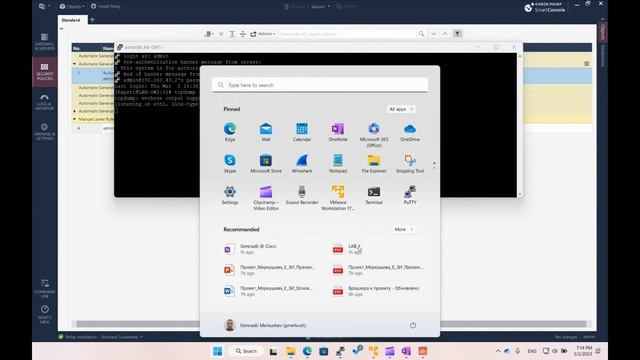Launch PuTTY from pinned apps
This screenshot has height=360, width=640.
410,195
